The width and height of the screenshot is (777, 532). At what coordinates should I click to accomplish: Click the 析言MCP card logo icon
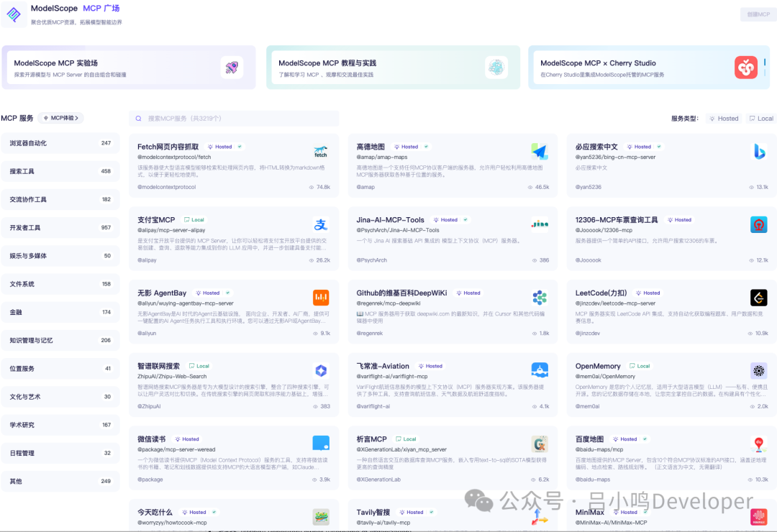tap(540, 444)
